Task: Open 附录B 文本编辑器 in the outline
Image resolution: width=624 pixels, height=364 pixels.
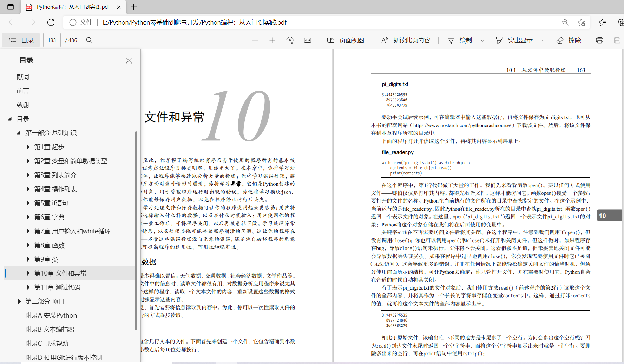Action: tap(50, 330)
